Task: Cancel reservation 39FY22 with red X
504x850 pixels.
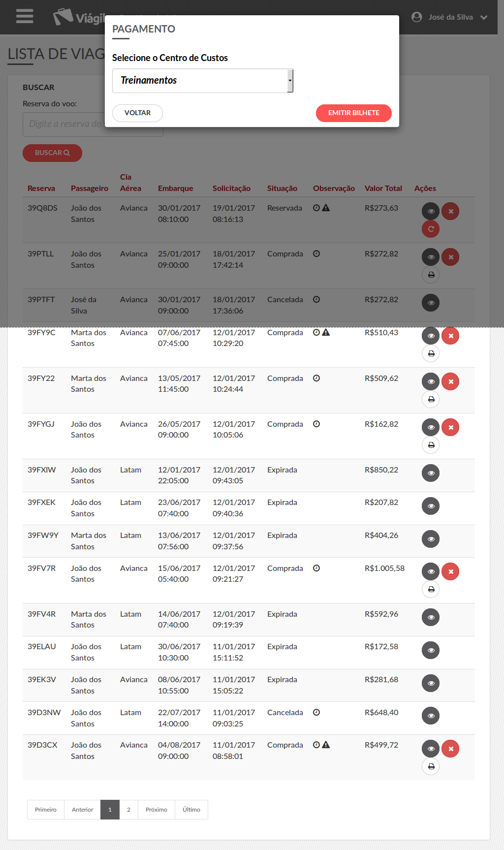Action: coord(450,381)
